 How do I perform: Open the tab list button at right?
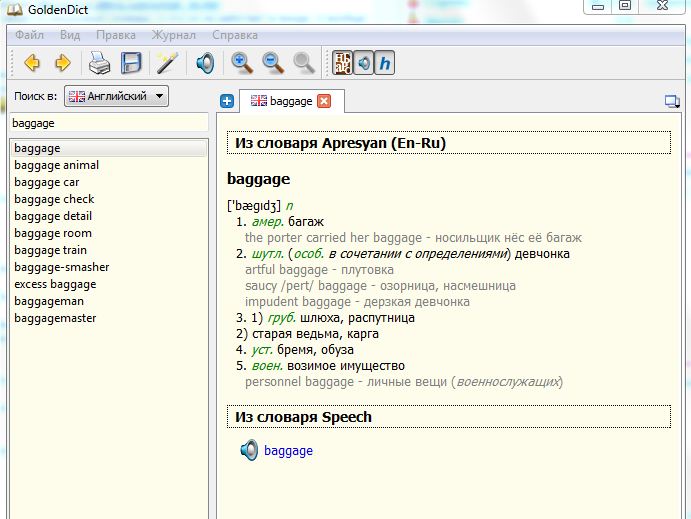(x=672, y=102)
